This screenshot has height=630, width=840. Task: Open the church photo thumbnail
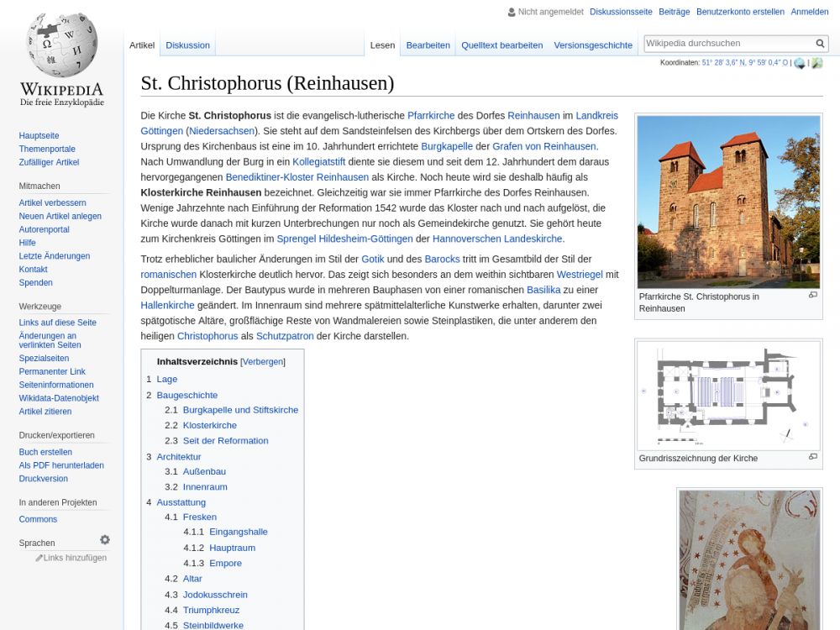[727, 202]
